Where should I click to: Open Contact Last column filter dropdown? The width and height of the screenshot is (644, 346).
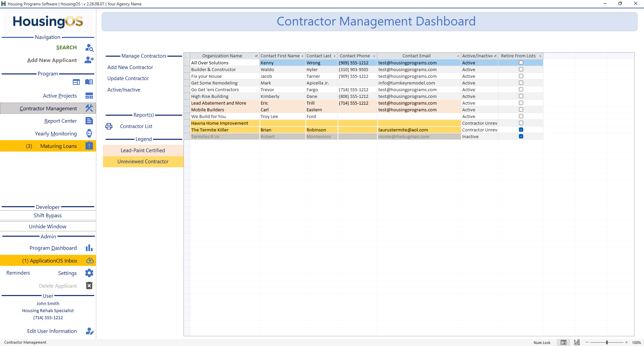click(334, 56)
